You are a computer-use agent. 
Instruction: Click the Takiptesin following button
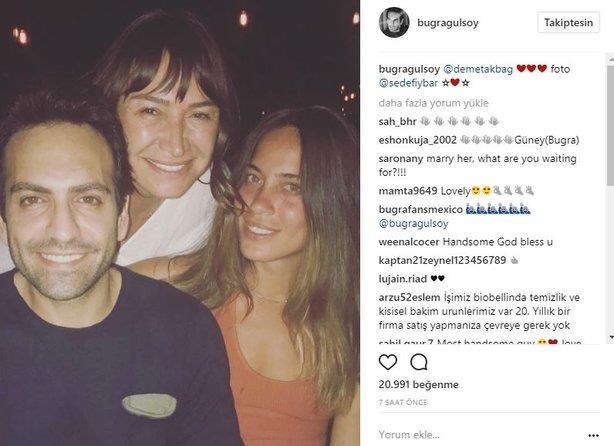pyautogui.click(x=569, y=22)
